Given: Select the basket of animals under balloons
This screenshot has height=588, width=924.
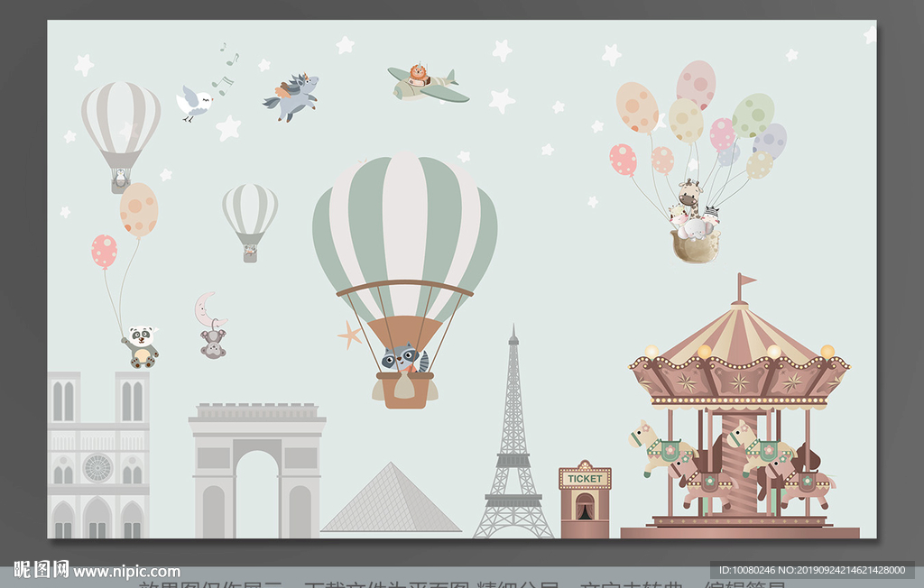Looking at the screenshot, I should (x=695, y=223).
